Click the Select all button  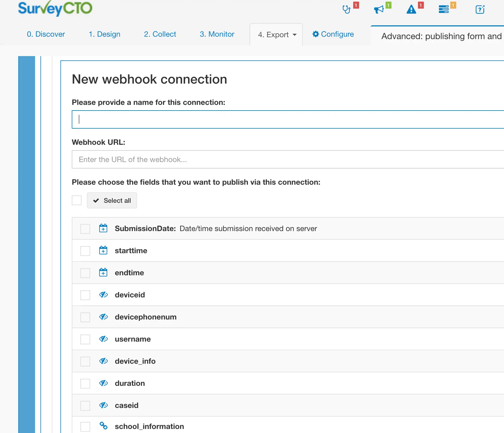pyautogui.click(x=112, y=200)
